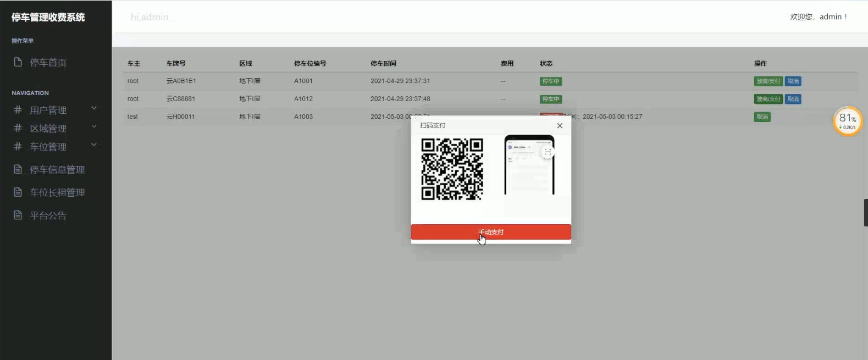Click parking spot cell A1003

coord(303,117)
